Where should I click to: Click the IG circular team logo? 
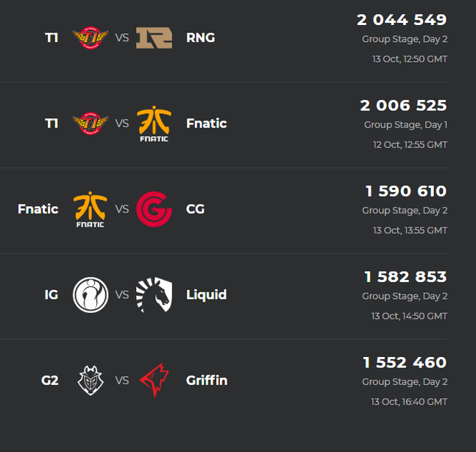[x=90, y=294]
